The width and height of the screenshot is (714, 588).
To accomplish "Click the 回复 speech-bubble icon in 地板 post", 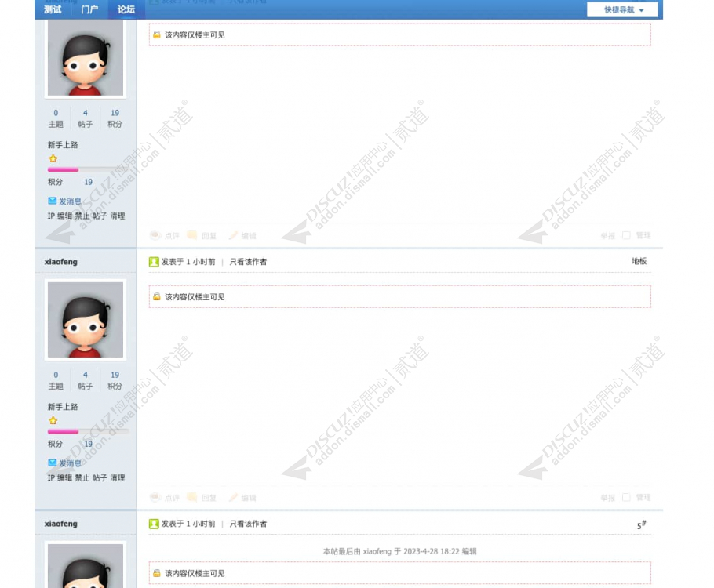I will click(192, 497).
